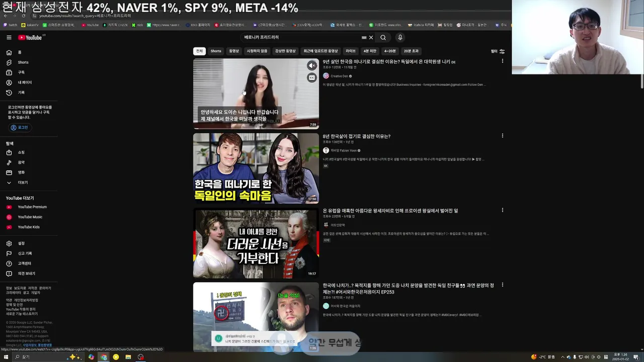Select the 4분 미만 filter chip
This screenshot has height=362, width=644.
point(370,51)
